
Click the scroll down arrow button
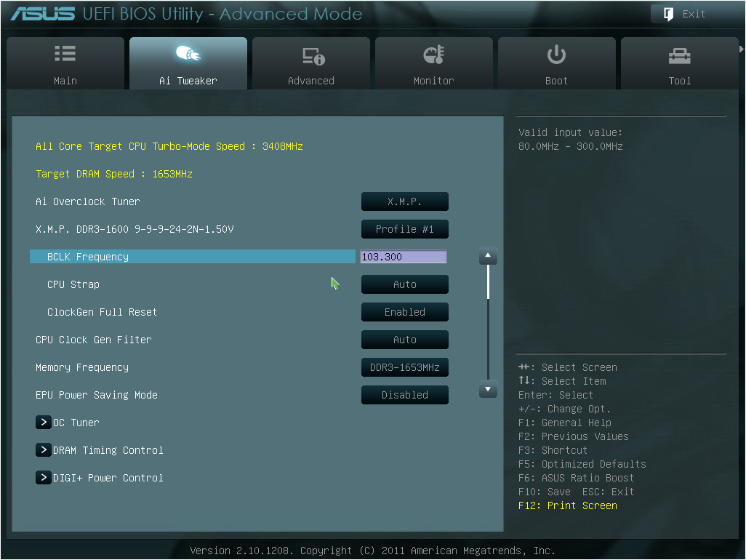coord(488,388)
